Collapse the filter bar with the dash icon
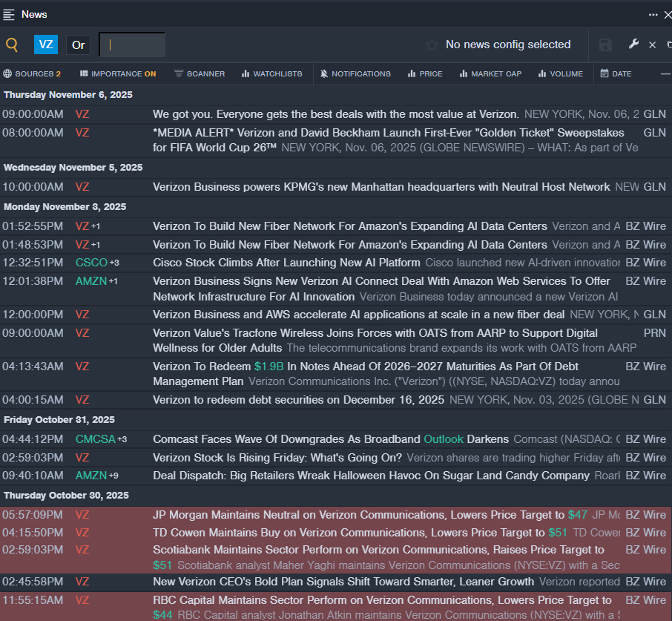 tap(665, 73)
